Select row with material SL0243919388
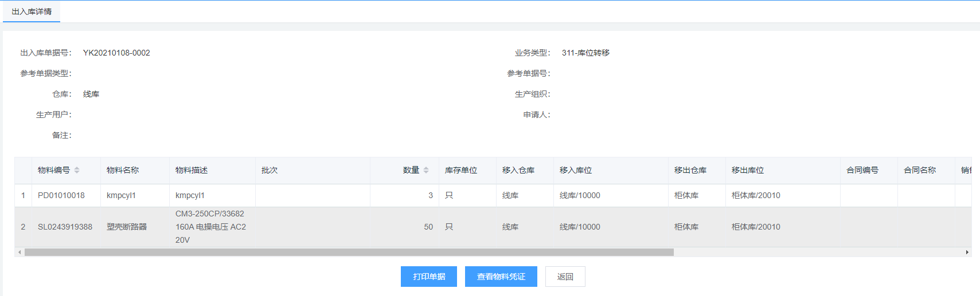Image resolution: width=980 pixels, height=296 pixels. point(65,227)
